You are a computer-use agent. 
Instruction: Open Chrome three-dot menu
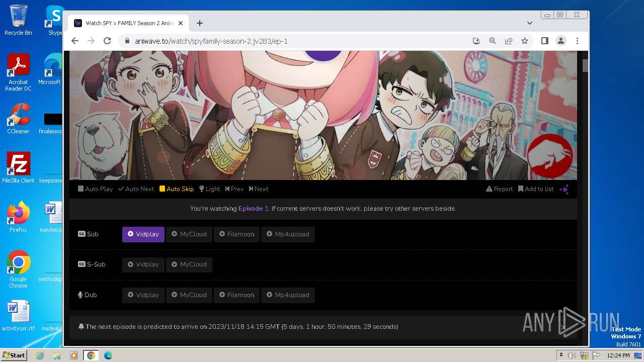coord(577,41)
